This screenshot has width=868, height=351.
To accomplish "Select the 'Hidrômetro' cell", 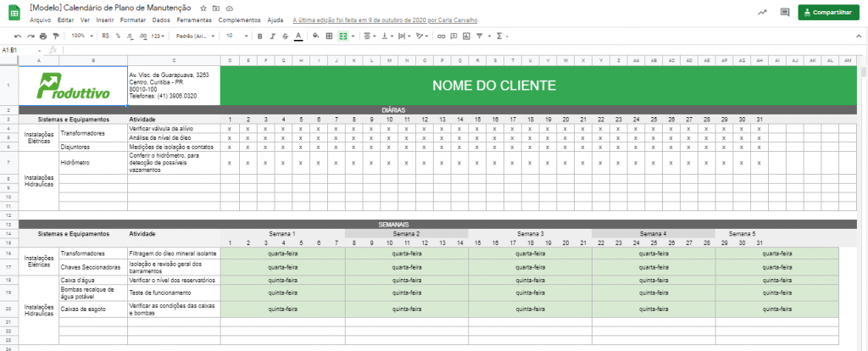I will click(x=93, y=163).
